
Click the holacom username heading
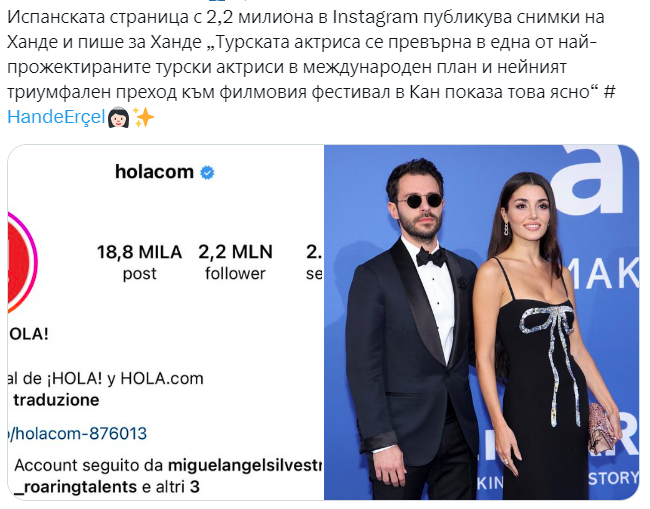click(154, 172)
